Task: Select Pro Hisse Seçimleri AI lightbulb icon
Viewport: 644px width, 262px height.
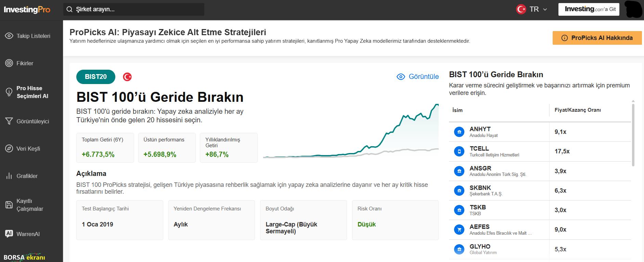Action: click(9, 92)
